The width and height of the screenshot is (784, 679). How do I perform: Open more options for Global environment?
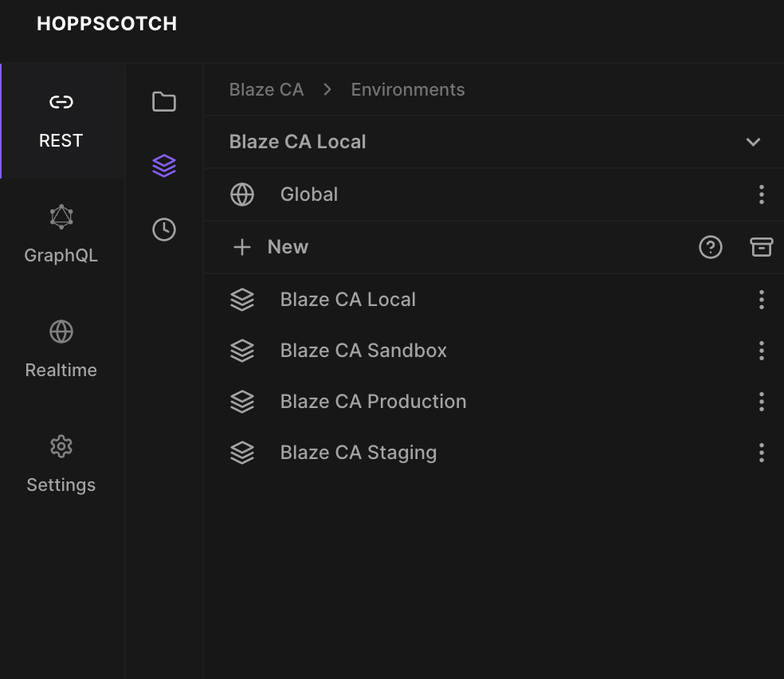pos(761,194)
